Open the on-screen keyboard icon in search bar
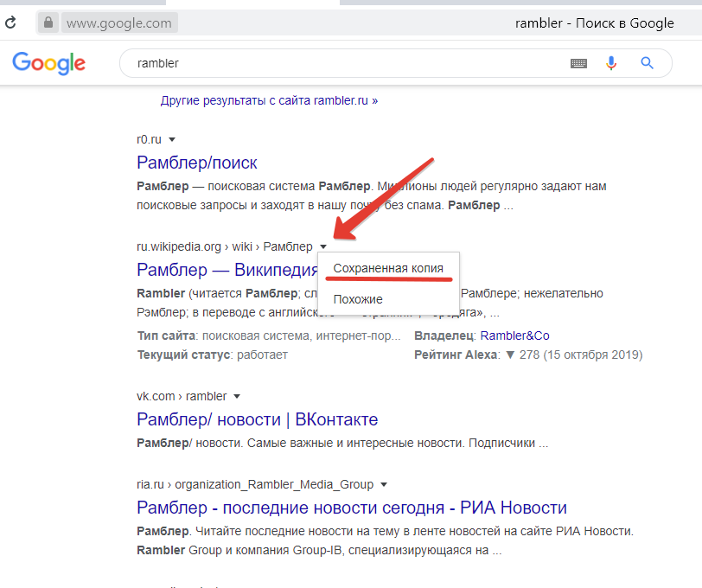702x588 pixels. click(x=578, y=63)
